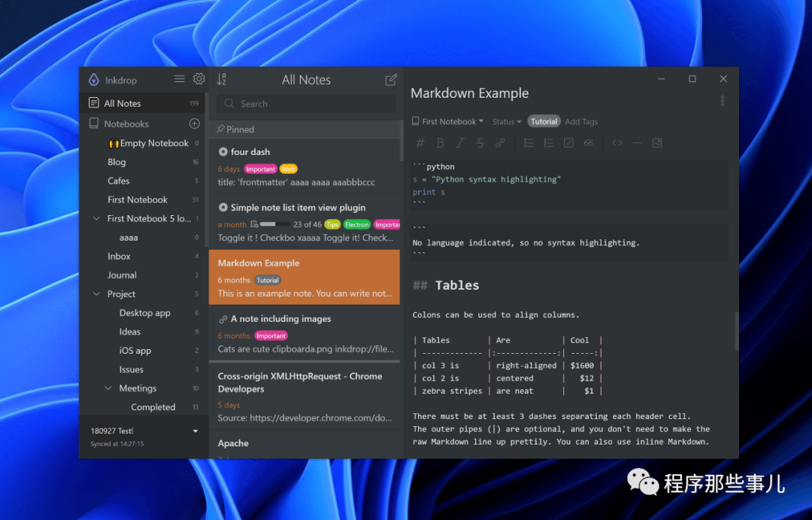The image size is (812, 520).
Task: Open the editor three-dot more menu
Action: 723,101
